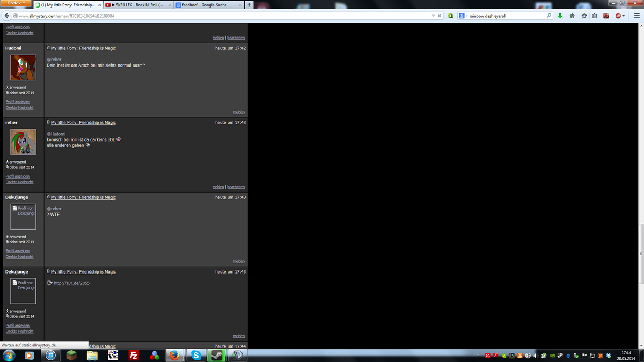Bookmark this page with star icon
Screen dimensions: 644x362
coord(584,16)
